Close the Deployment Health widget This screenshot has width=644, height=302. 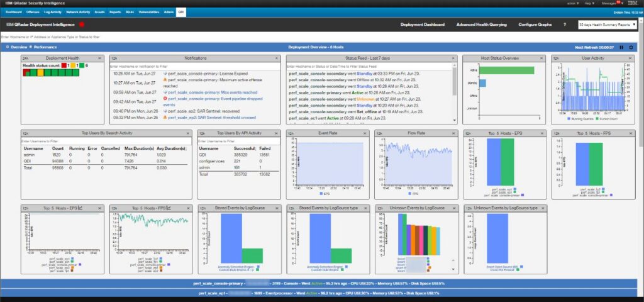tap(100, 59)
